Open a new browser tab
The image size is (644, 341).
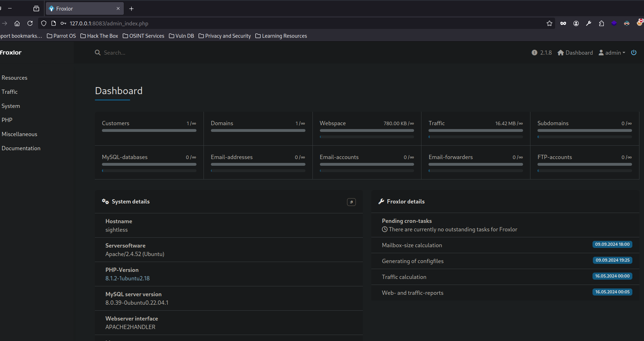[132, 8]
